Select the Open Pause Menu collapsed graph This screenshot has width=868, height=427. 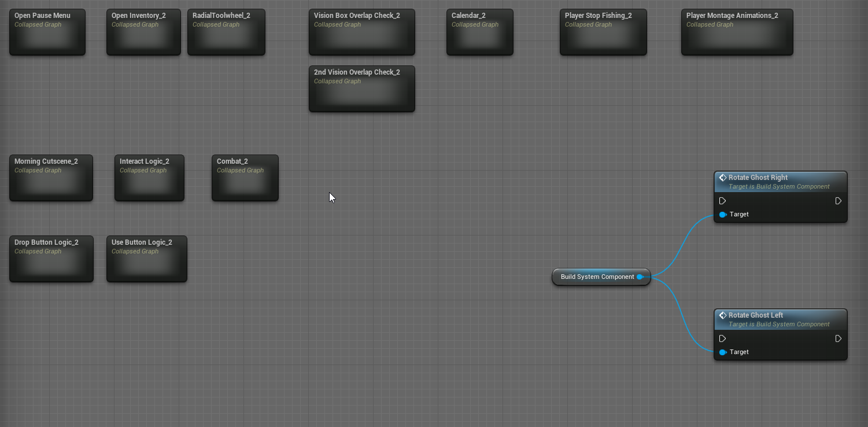point(47,32)
